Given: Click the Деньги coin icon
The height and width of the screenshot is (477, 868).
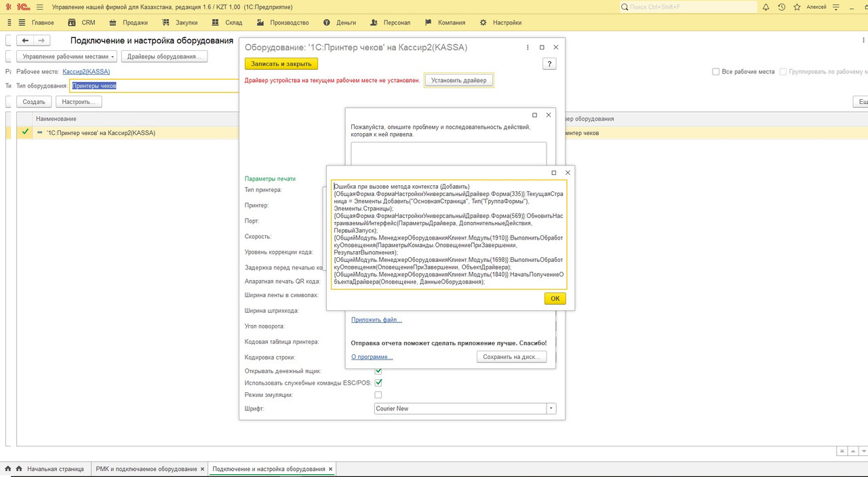Looking at the screenshot, I should [x=327, y=22].
